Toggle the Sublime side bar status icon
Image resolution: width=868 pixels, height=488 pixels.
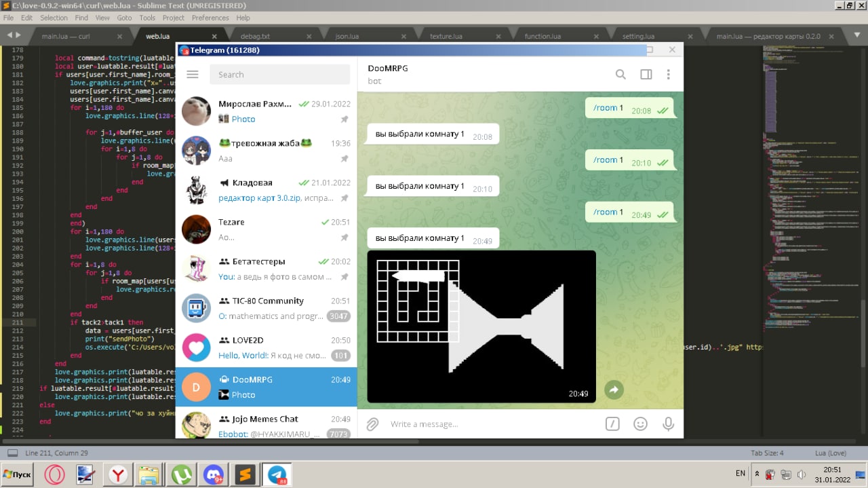pyautogui.click(x=12, y=453)
